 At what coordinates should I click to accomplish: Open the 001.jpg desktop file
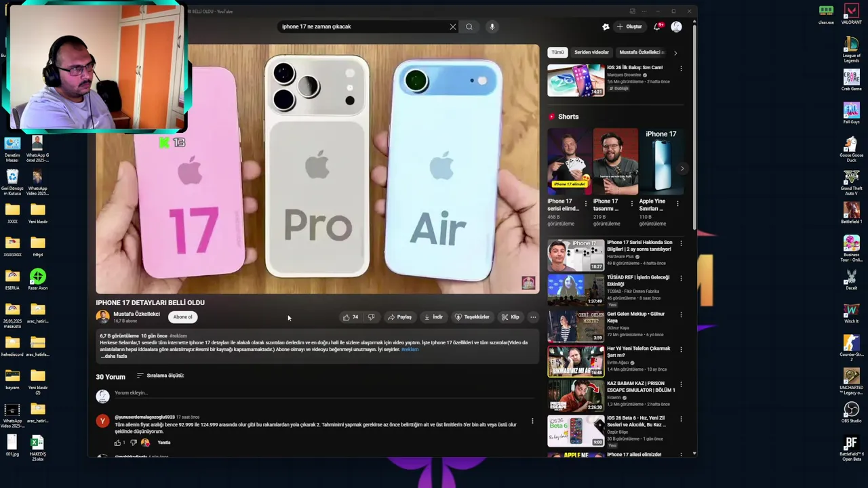[x=12, y=445]
